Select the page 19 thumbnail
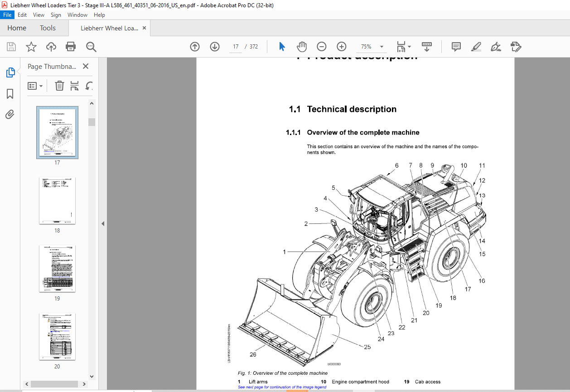Screen dimensions: 570x392 point(57,268)
